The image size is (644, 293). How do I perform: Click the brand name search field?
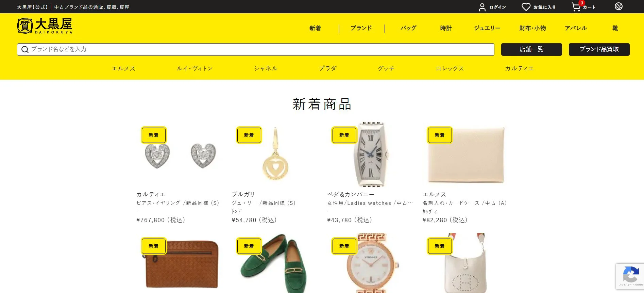256,49
